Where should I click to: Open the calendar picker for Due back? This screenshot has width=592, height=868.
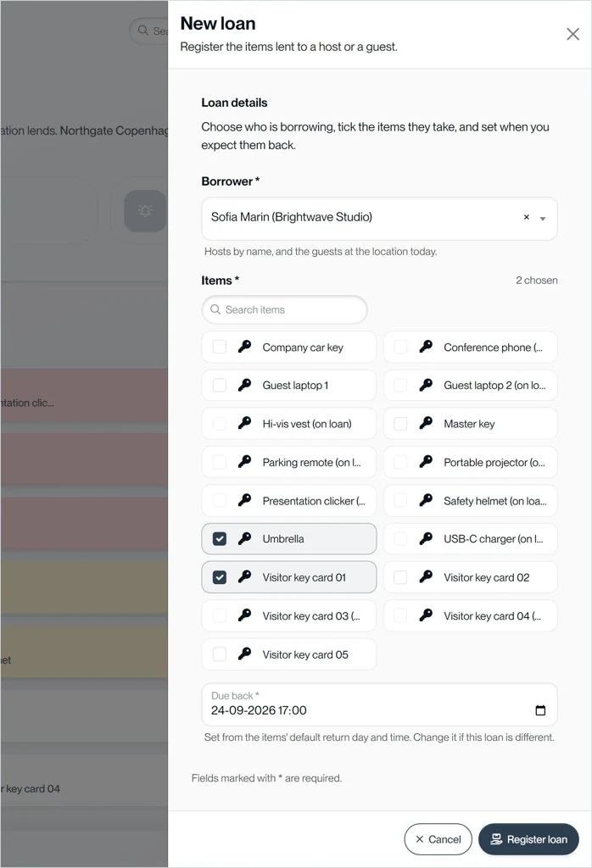click(540, 710)
